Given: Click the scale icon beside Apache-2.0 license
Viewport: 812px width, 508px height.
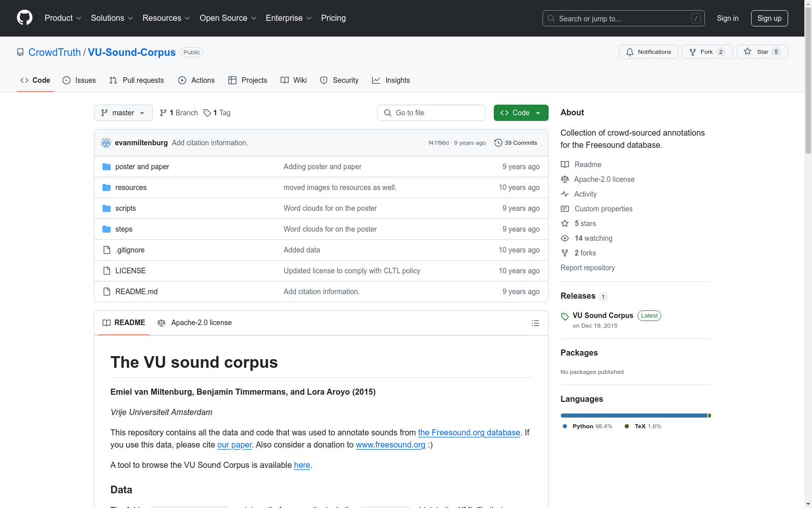Looking at the screenshot, I should click(565, 179).
